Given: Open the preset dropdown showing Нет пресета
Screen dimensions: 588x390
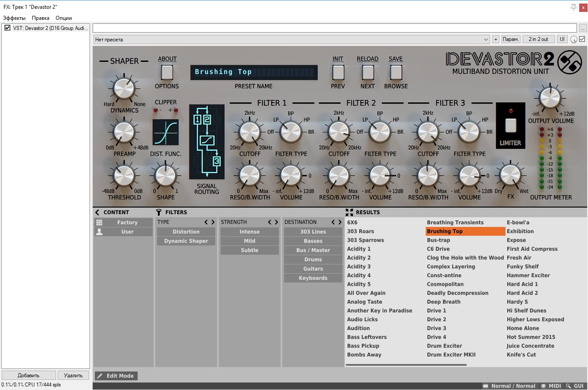Looking at the screenshot, I should tap(292, 39).
